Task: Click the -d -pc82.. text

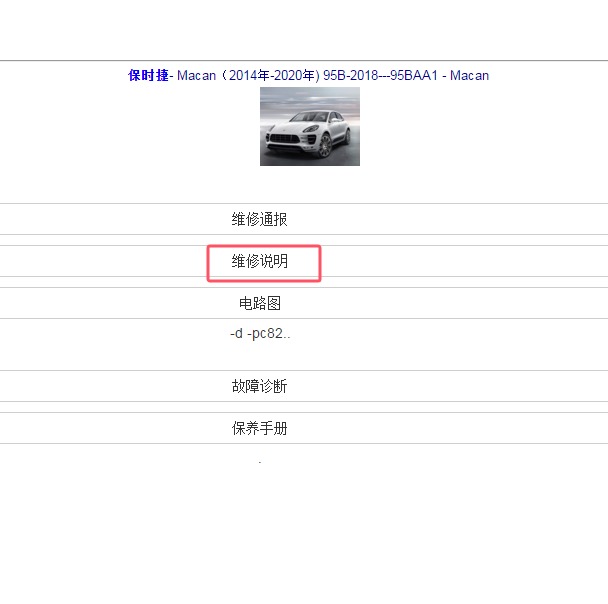Action: click(x=260, y=333)
